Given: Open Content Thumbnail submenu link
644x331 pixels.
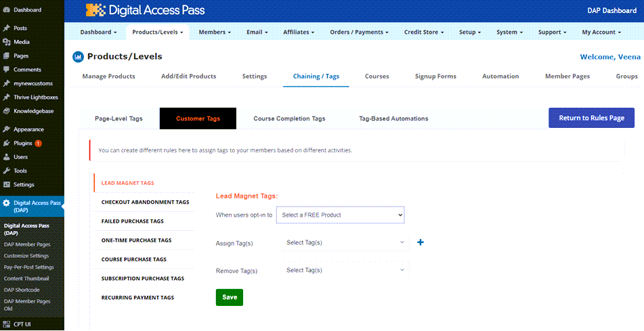Looking at the screenshot, I should pos(26,278).
